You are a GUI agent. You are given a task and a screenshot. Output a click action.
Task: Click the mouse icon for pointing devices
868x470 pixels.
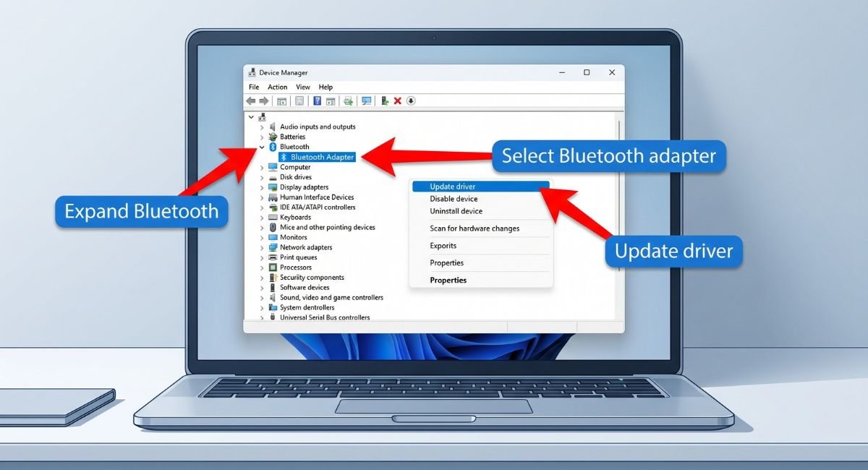(273, 227)
